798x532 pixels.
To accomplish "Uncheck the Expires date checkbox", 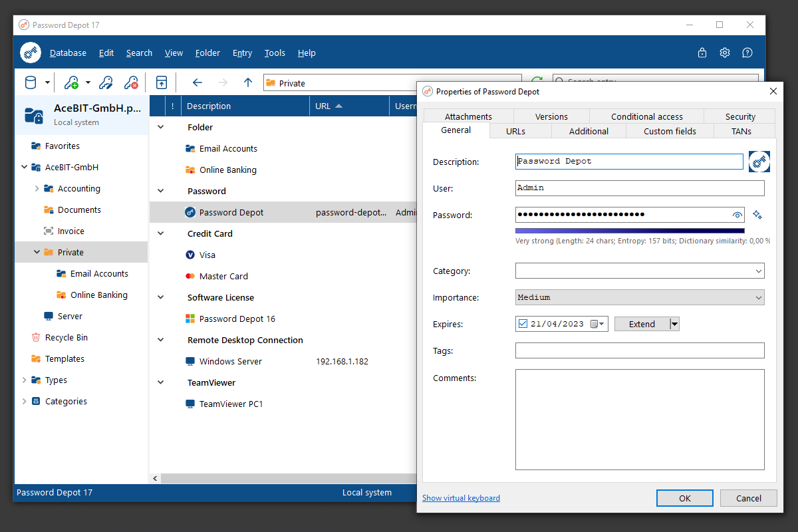I will click(x=523, y=324).
